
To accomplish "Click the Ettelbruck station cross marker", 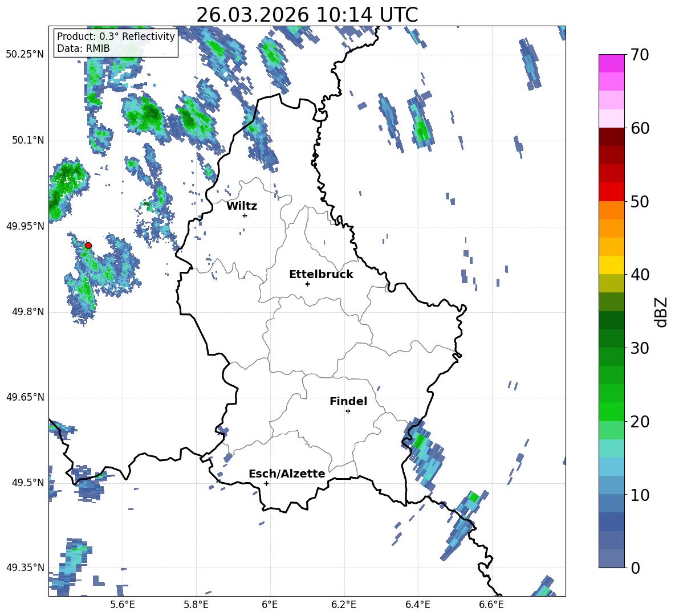I will [307, 284].
